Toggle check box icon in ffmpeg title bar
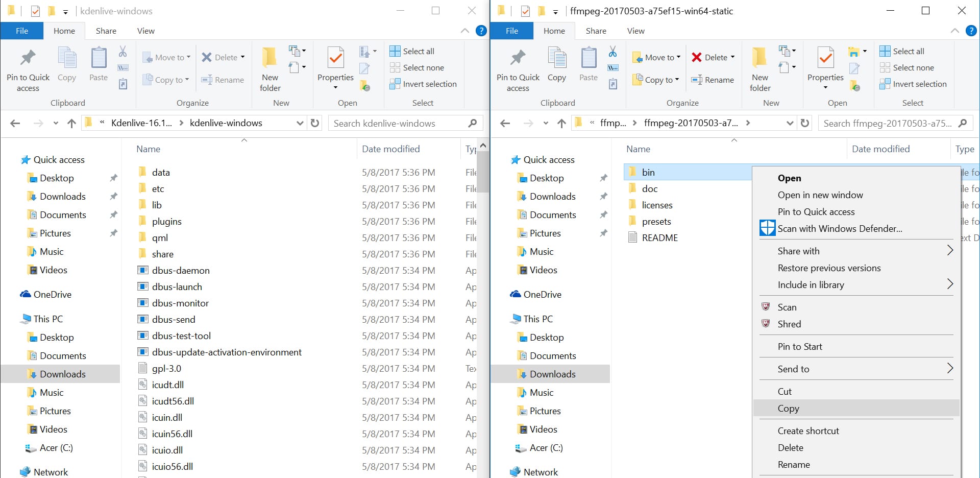Viewport: 980px width, 478px height. [525, 11]
